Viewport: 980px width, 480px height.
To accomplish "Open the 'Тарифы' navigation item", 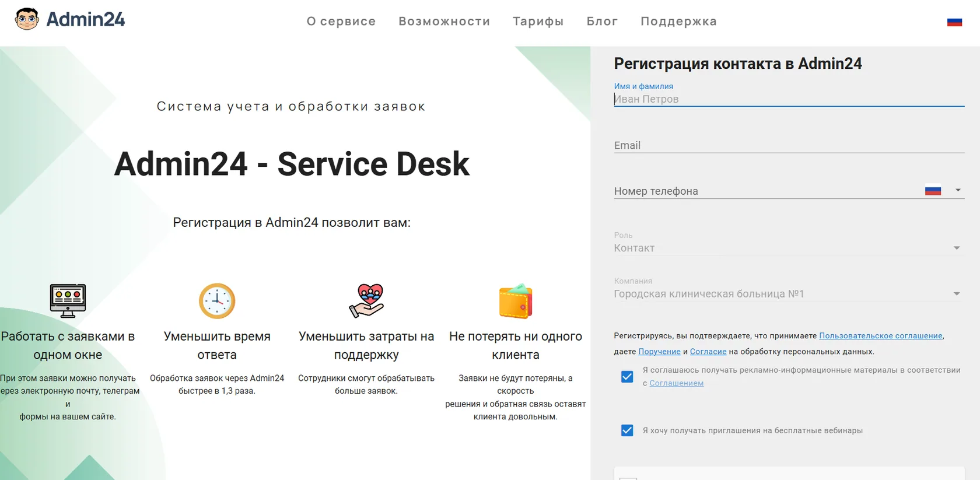I will pos(538,22).
